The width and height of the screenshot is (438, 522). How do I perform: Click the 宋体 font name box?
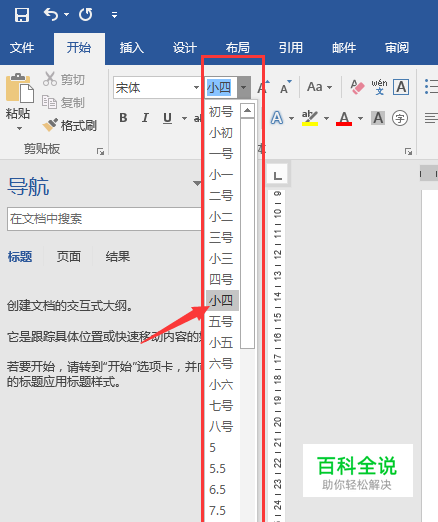[x=152, y=88]
